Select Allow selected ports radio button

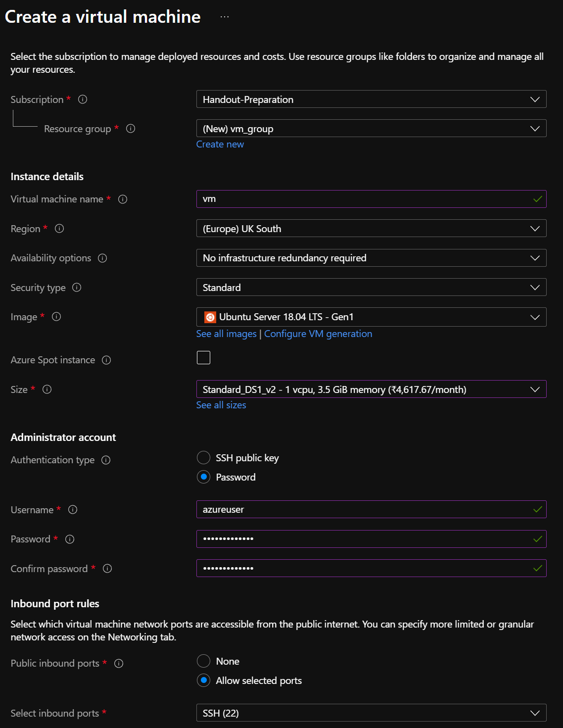pyautogui.click(x=203, y=680)
